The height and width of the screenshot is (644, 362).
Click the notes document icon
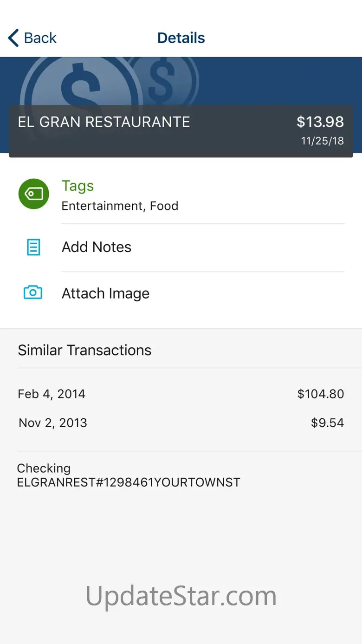pos(33,247)
